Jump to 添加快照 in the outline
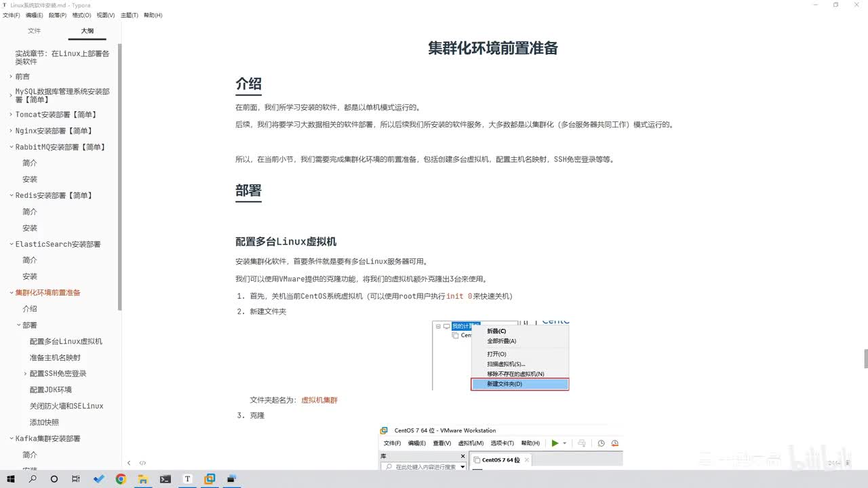 click(44, 422)
